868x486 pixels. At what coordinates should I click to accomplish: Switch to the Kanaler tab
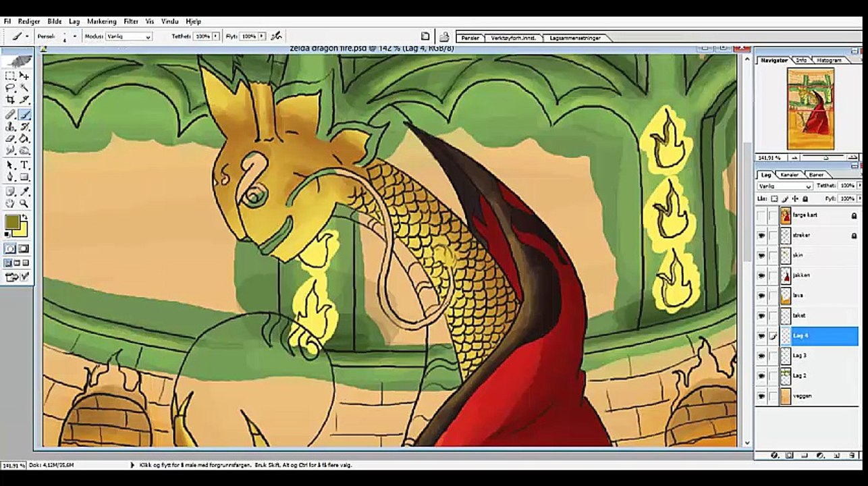click(789, 175)
